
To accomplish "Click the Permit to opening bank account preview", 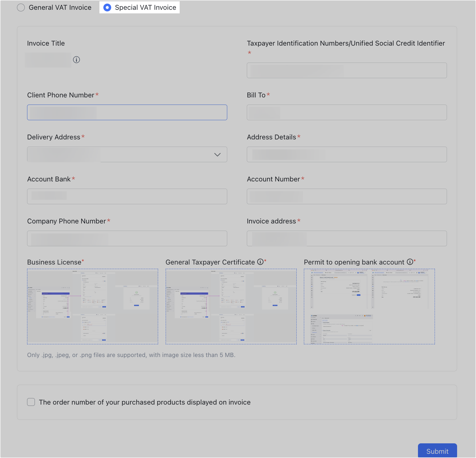I will tap(369, 306).
